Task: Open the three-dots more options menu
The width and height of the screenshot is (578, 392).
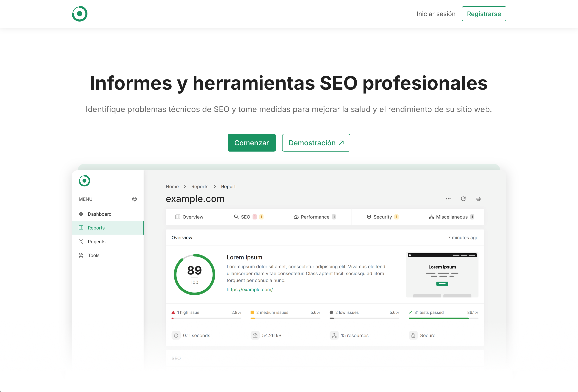Action: tap(448, 199)
